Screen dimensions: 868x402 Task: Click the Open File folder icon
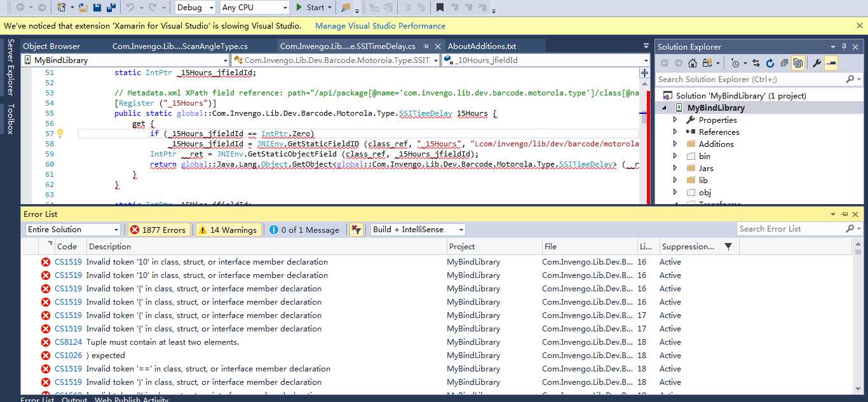pos(83,8)
